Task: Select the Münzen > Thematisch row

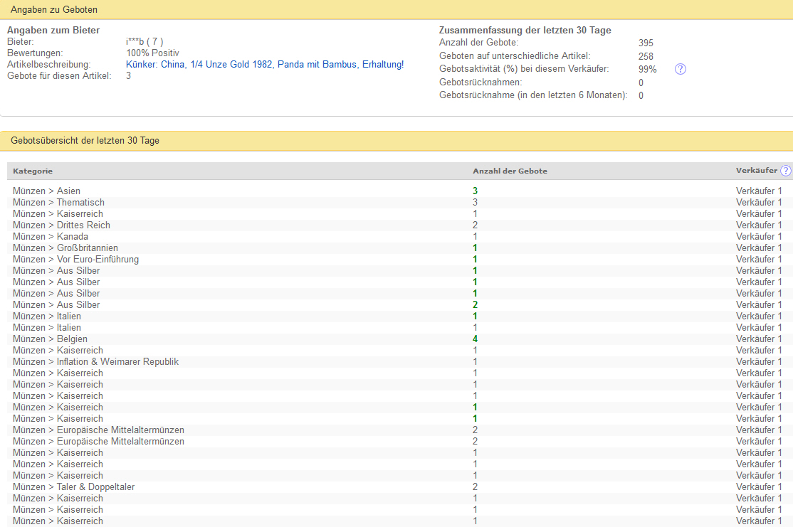Action: pyautogui.click(x=58, y=203)
